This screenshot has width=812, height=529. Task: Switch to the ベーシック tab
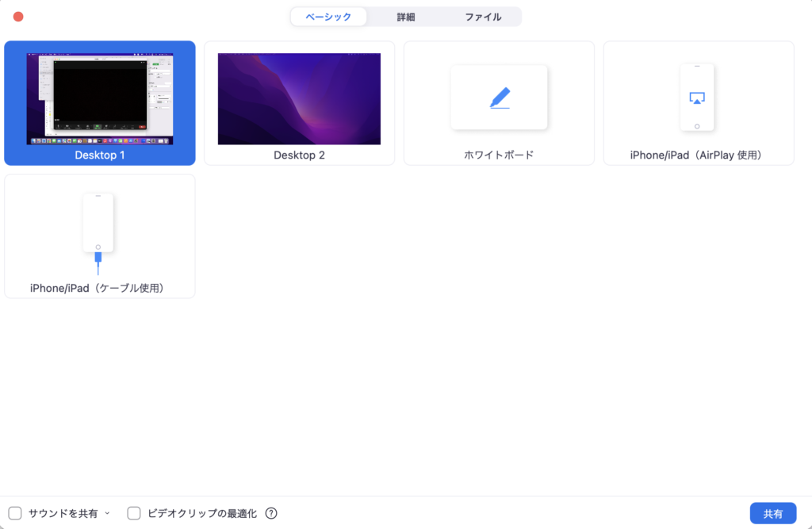click(x=328, y=17)
